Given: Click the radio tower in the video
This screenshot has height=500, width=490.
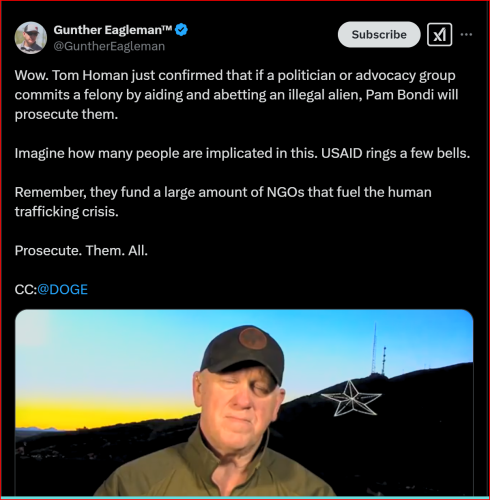Looking at the screenshot, I should (x=375, y=348).
